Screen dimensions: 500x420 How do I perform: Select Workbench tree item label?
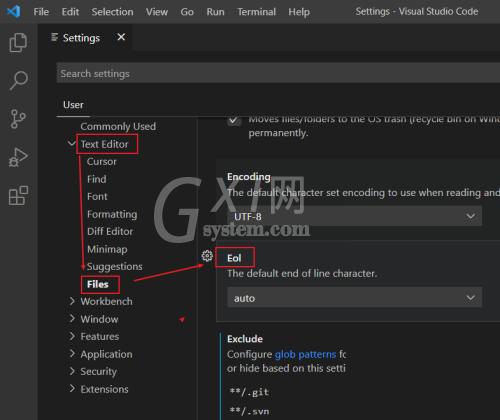[107, 302]
